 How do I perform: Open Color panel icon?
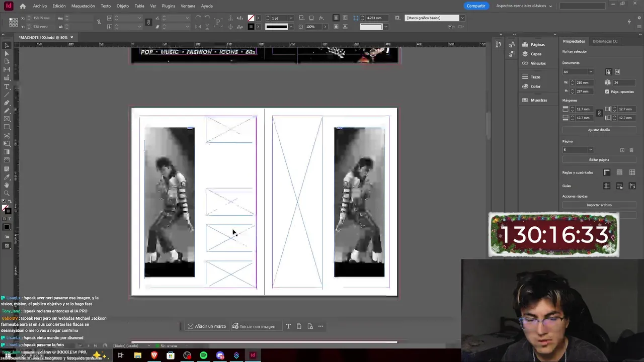point(525,86)
